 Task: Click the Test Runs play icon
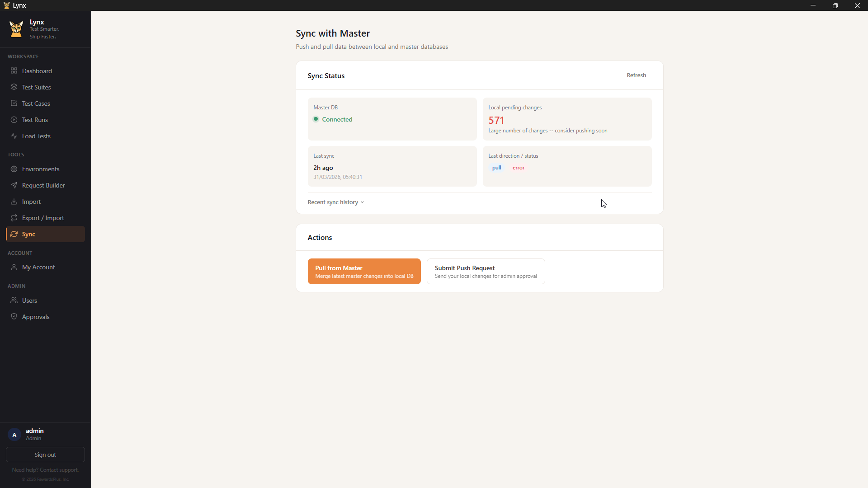point(14,120)
